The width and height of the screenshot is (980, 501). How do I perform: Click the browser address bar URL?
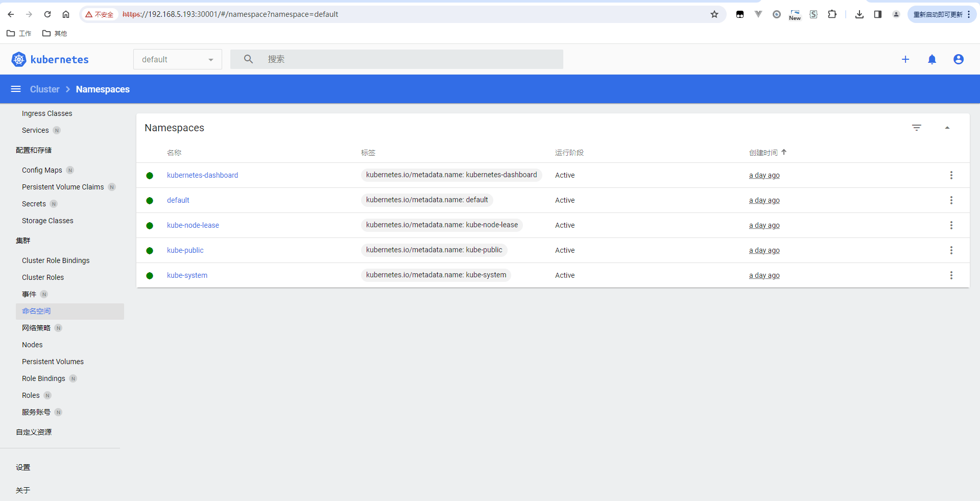[230, 14]
